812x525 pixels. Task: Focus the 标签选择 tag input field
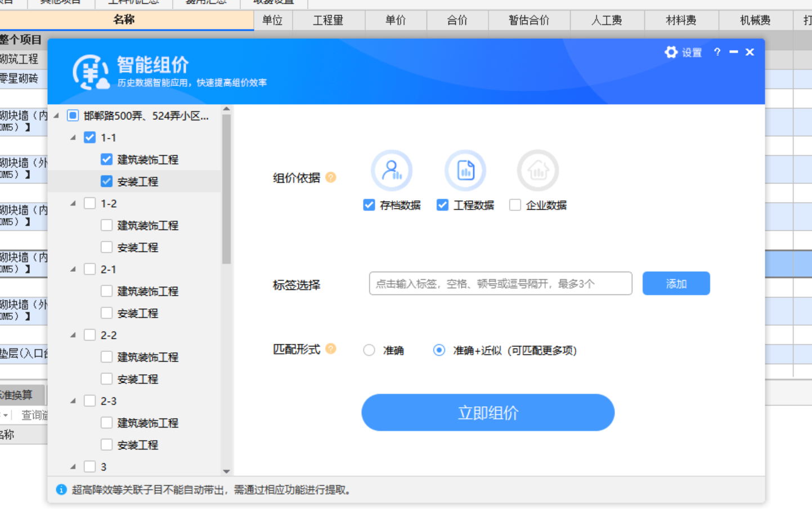500,284
